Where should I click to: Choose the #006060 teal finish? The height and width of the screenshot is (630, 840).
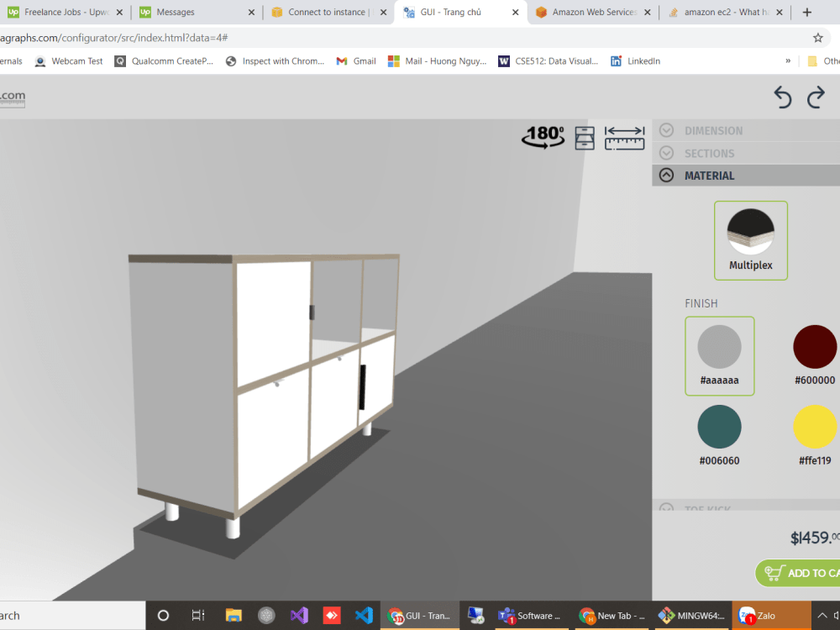click(720, 436)
